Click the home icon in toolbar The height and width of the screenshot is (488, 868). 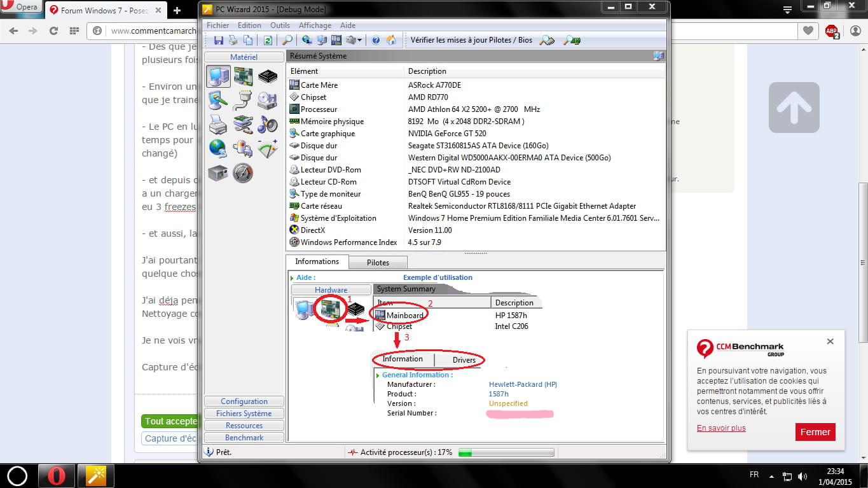[391, 40]
